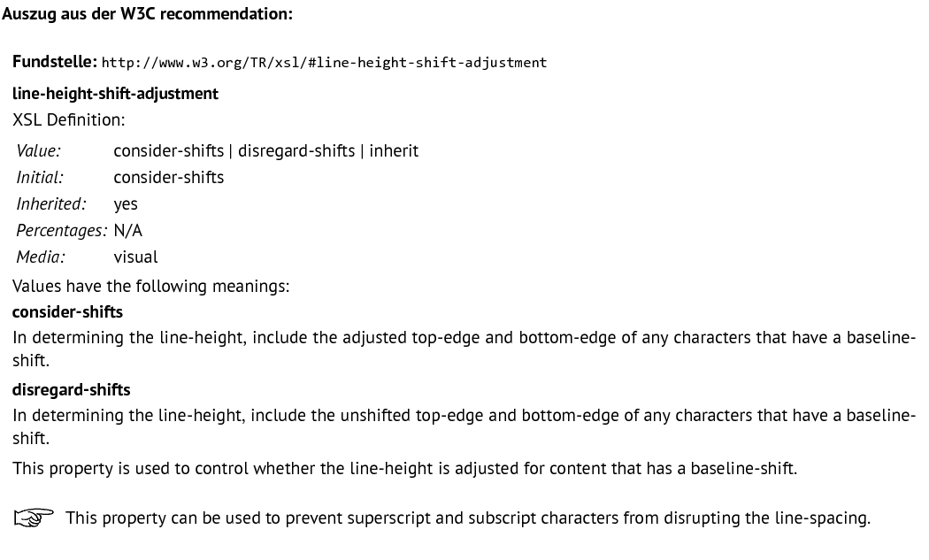
Task: Open the w3.org line-height-shift-adjustment URL
Action: click(324, 63)
